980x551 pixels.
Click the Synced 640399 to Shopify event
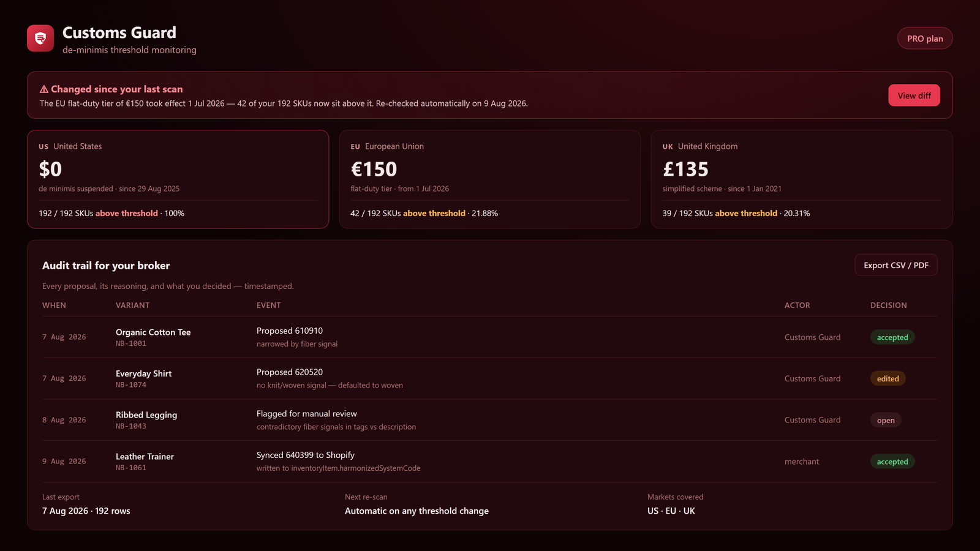click(306, 455)
